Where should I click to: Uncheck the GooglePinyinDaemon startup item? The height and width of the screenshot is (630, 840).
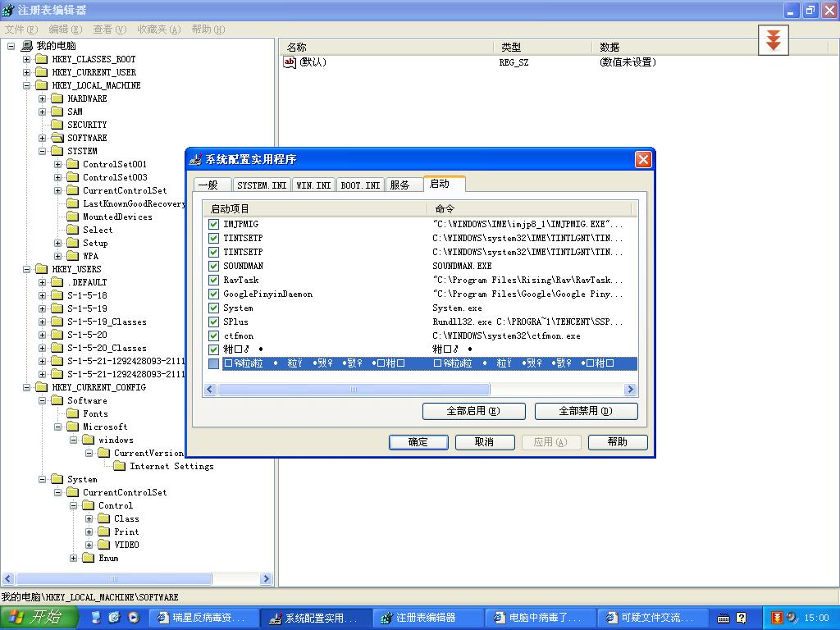(214, 294)
